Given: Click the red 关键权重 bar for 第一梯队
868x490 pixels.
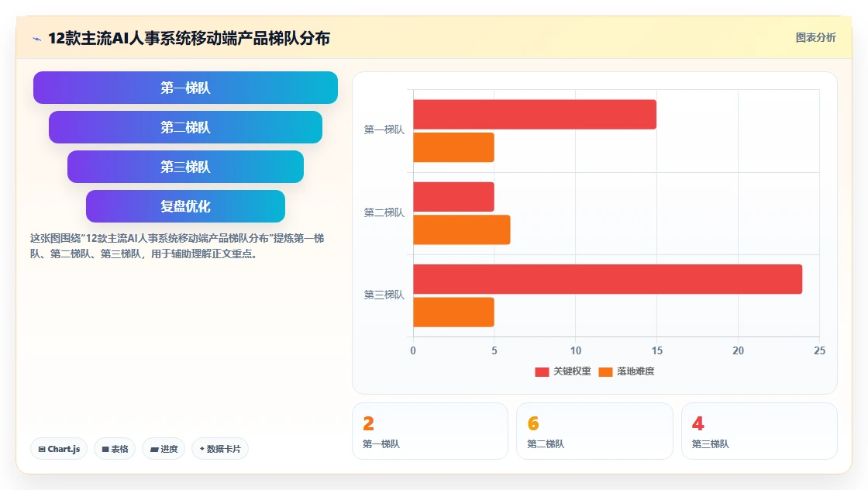Looking at the screenshot, I should 535,115.
